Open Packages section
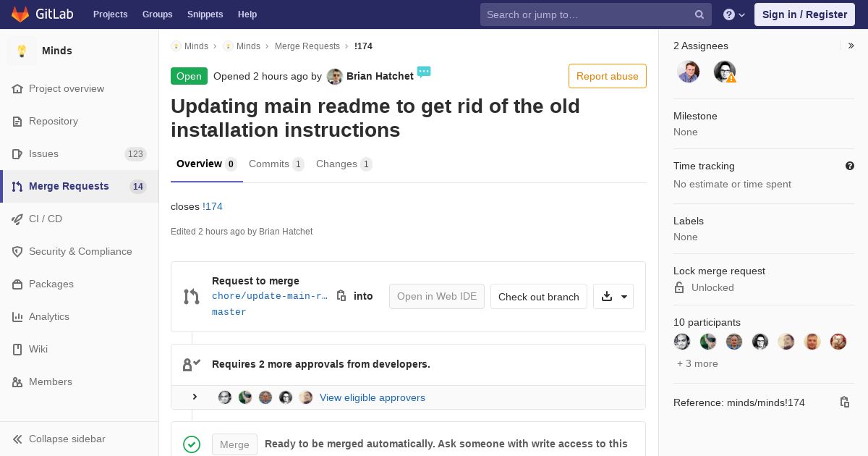The image size is (868, 456). tap(51, 284)
